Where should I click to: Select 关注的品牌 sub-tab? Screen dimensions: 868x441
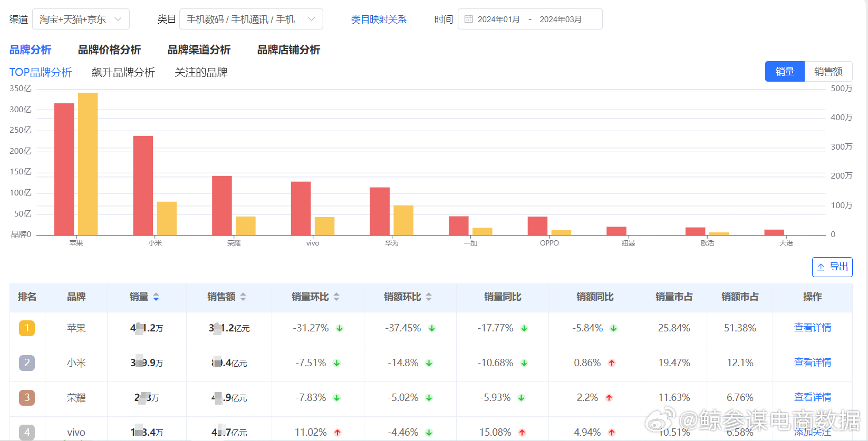(201, 72)
